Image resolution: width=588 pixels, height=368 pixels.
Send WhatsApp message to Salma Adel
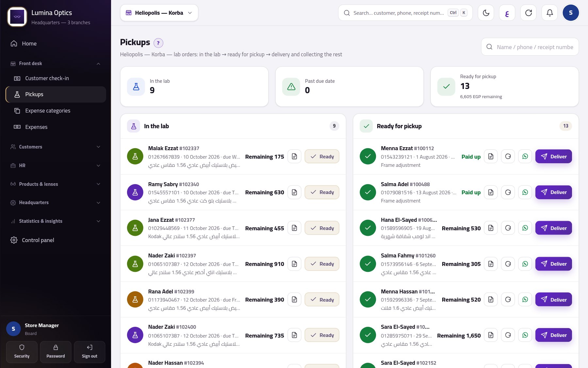pos(525,192)
